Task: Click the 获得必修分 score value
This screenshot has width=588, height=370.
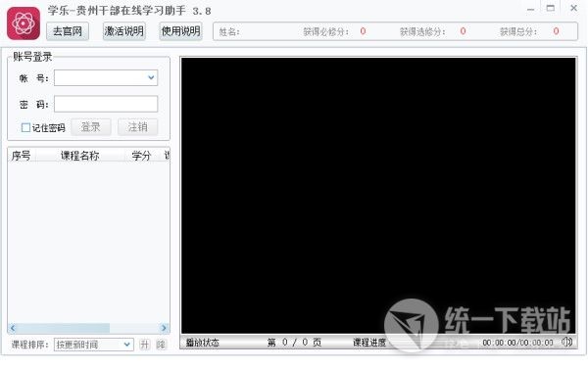Action: pos(363,31)
